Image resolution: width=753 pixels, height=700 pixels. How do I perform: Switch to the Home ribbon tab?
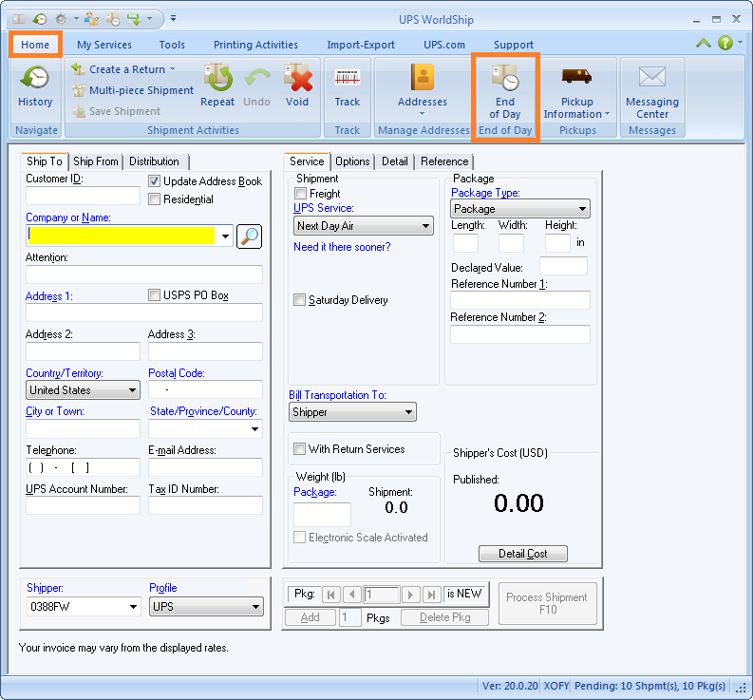[35, 45]
